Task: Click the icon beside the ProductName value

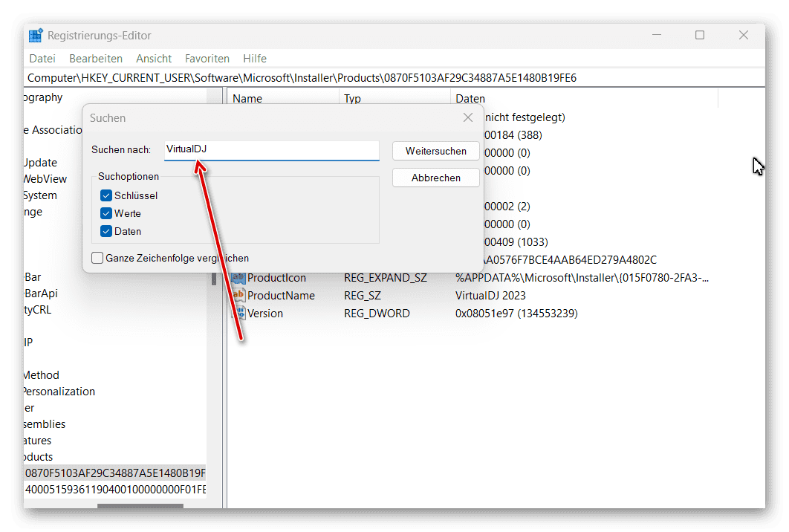Action: coord(238,296)
